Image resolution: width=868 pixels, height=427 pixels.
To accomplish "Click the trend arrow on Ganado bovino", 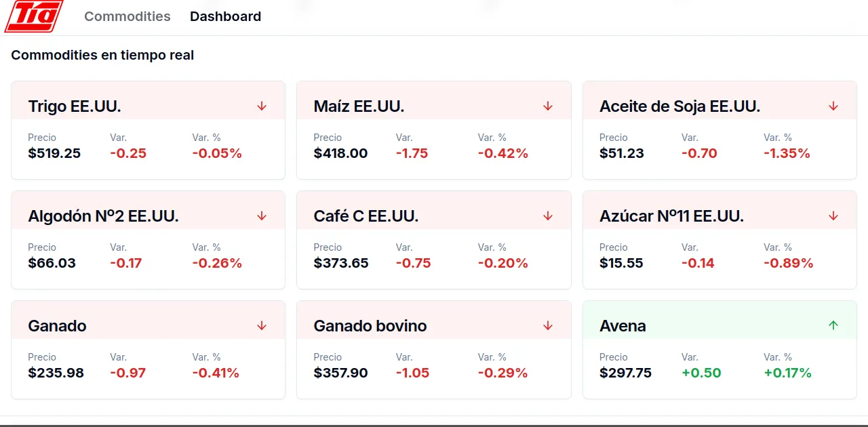I will click(547, 325).
